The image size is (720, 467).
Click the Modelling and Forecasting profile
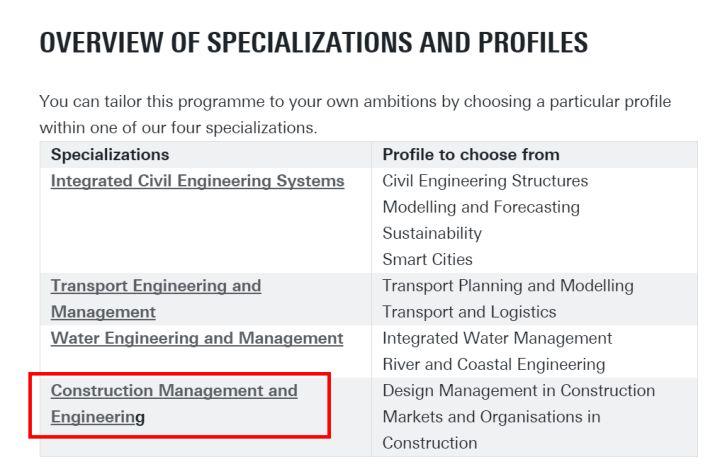click(481, 207)
